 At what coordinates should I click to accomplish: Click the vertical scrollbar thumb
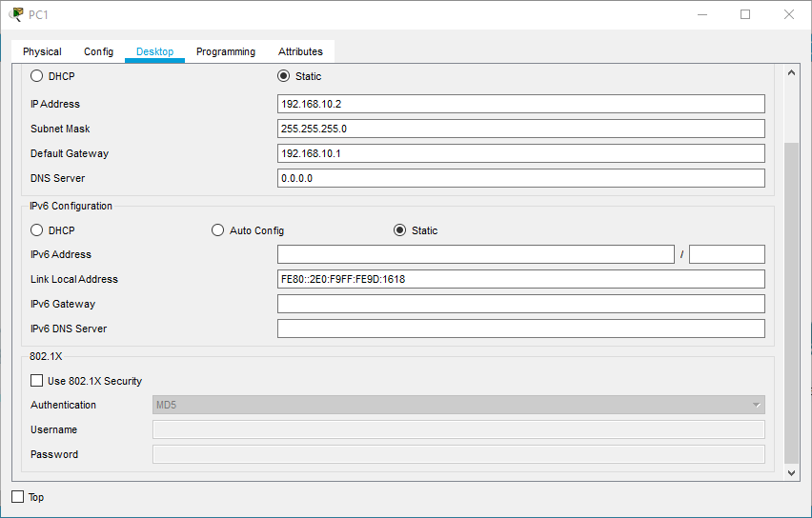tap(791, 303)
